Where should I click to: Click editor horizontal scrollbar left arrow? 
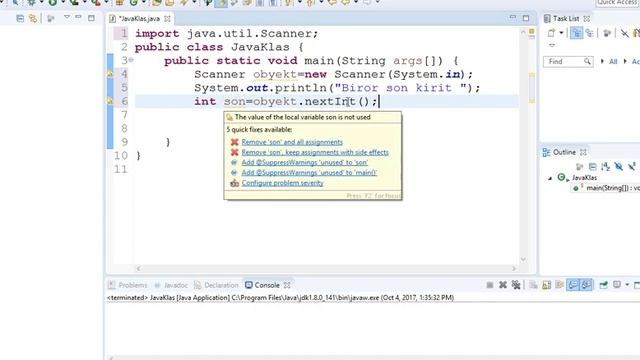pyautogui.click(x=138, y=268)
